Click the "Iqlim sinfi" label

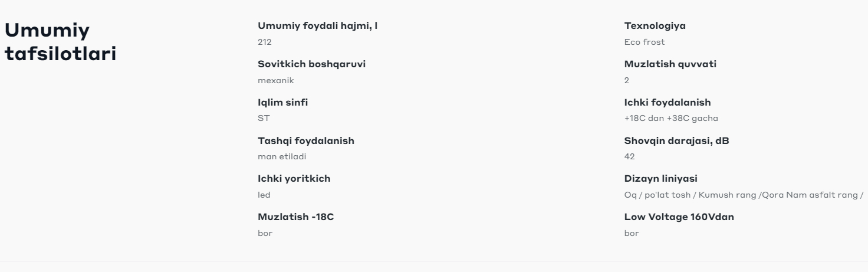coord(283,103)
